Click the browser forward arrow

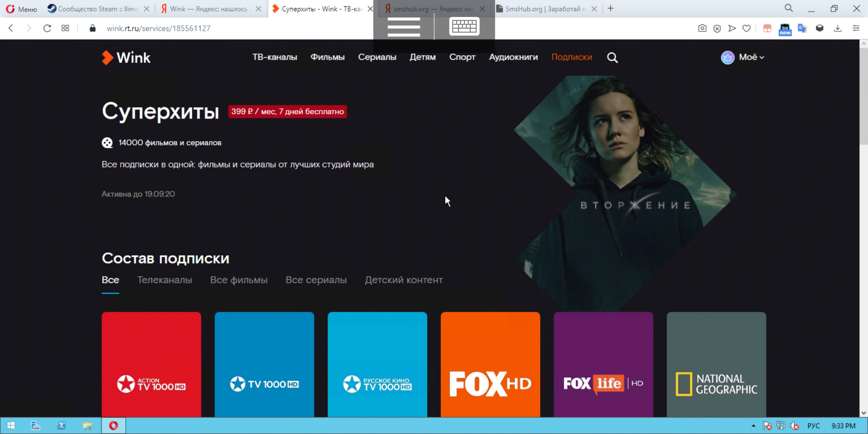point(29,28)
